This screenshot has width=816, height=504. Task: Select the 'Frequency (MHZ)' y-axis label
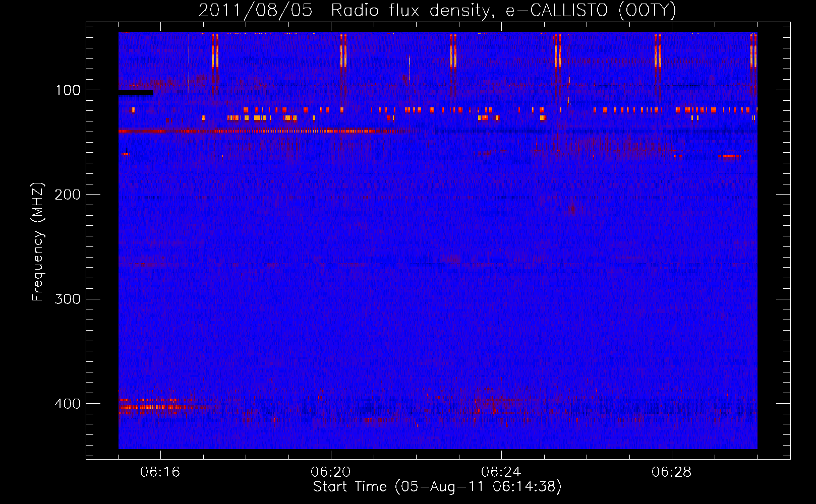(38, 241)
